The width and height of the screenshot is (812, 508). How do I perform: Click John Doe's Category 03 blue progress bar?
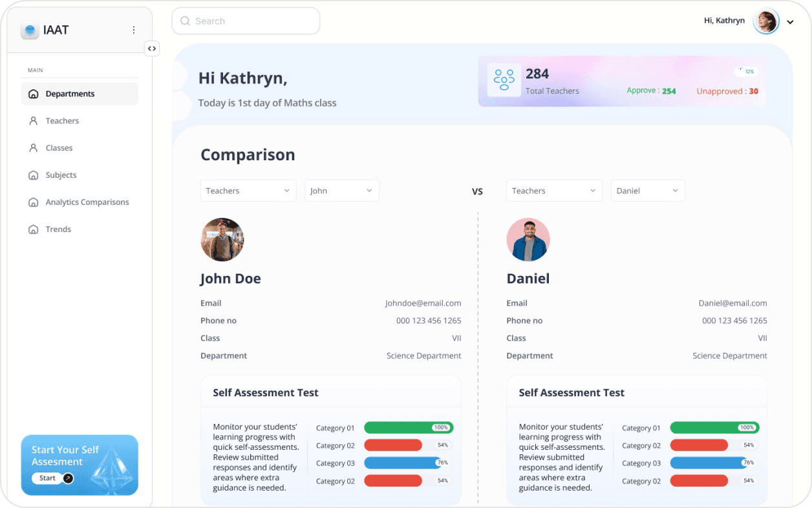click(x=403, y=463)
